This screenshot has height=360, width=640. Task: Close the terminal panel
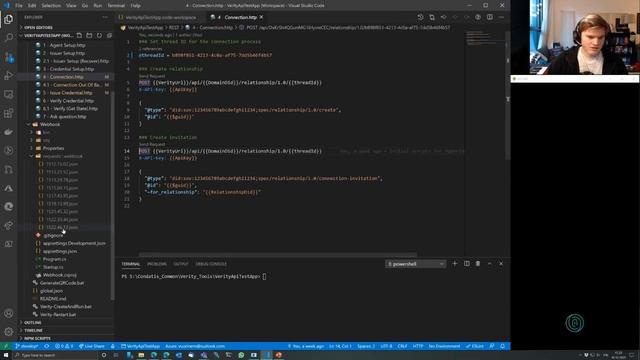pyautogui.click(x=501, y=264)
